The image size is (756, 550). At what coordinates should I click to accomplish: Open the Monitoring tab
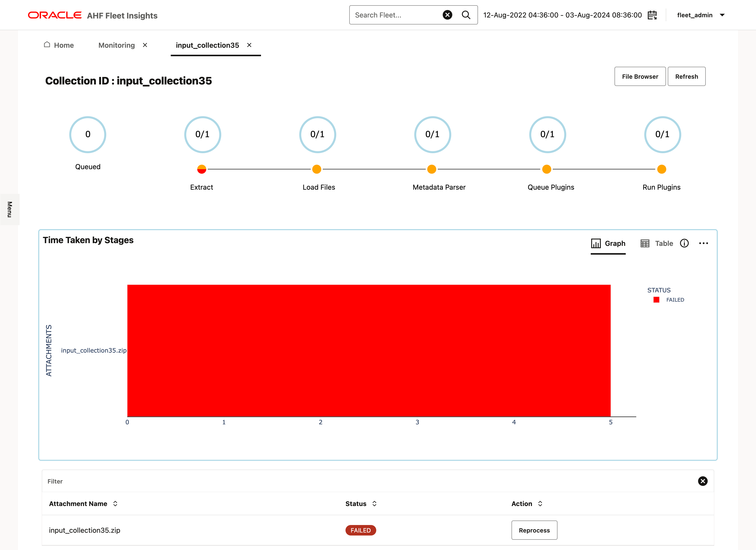[x=117, y=45]
